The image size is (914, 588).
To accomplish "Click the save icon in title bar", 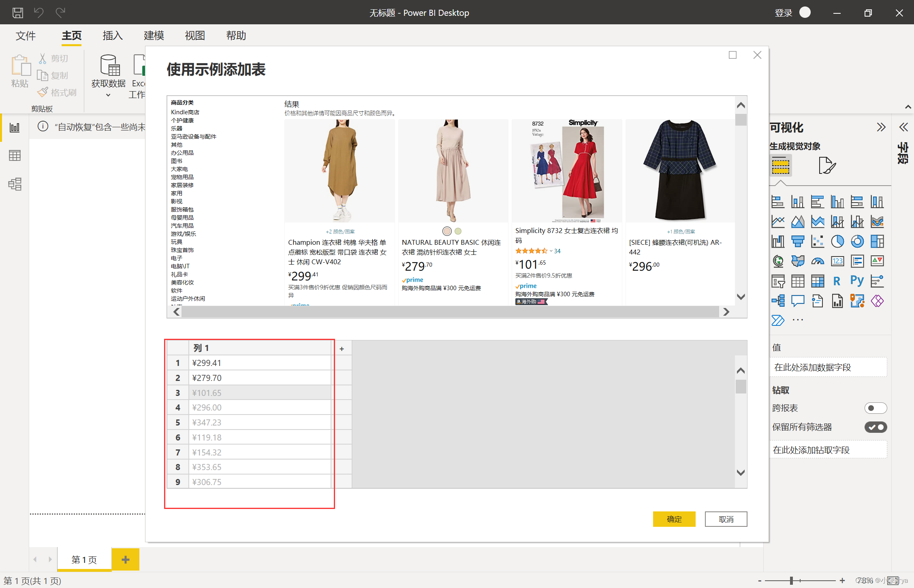I will click(x=17, y=13).
